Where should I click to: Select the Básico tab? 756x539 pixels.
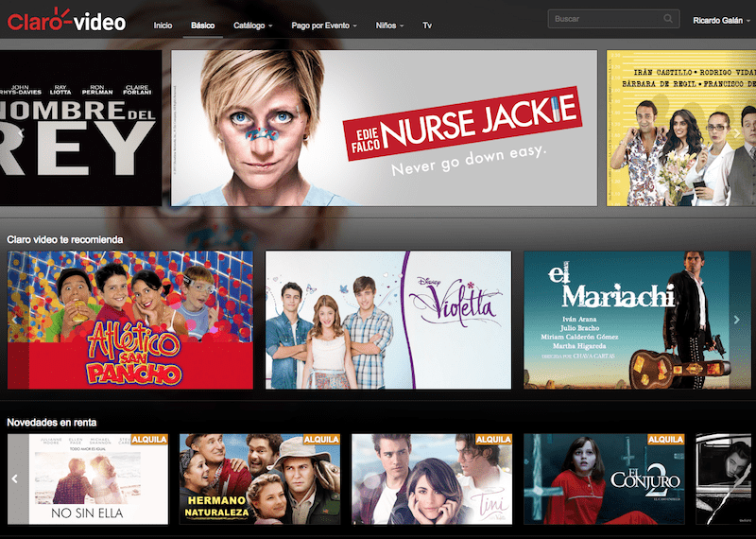202,26
